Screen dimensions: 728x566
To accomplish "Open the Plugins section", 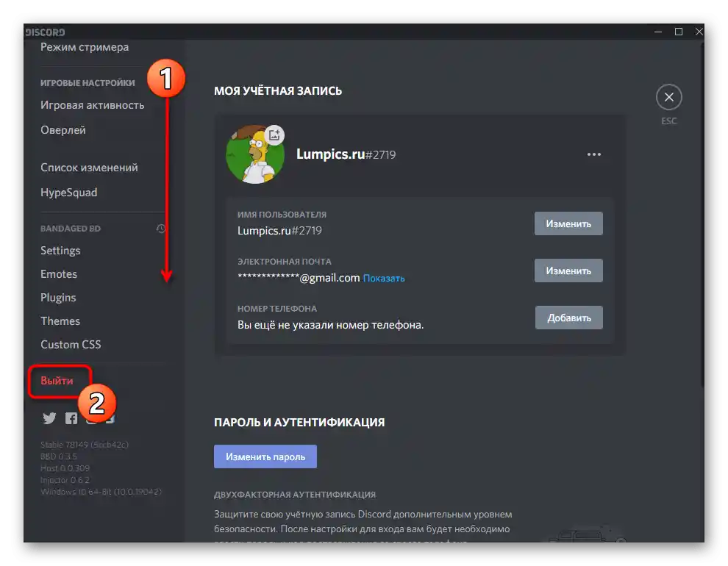I will [x=58, y=298].
